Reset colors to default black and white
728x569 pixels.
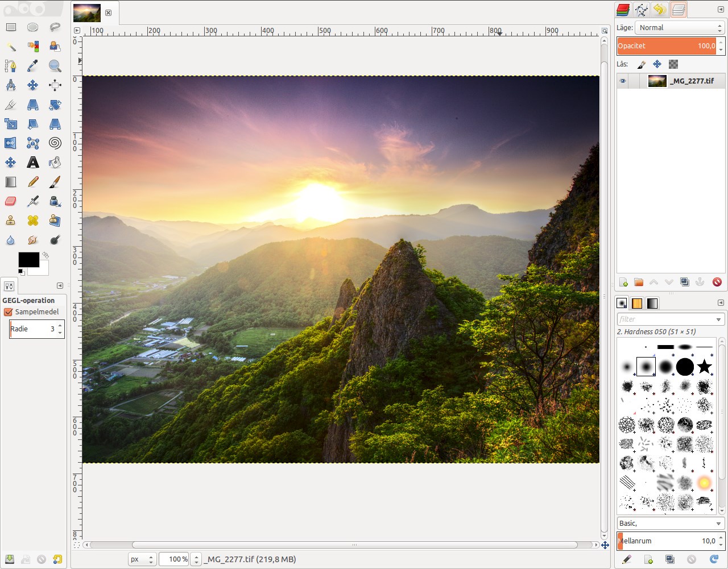point(22,272)
